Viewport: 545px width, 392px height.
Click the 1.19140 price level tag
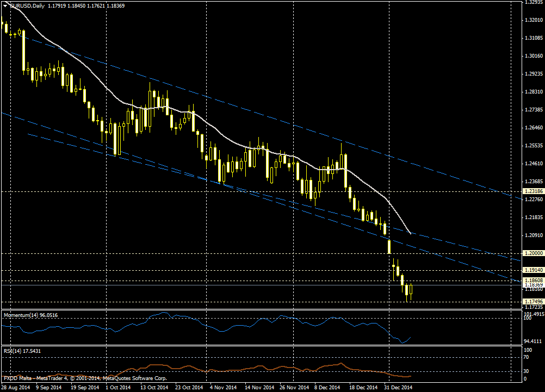point(533,270)
